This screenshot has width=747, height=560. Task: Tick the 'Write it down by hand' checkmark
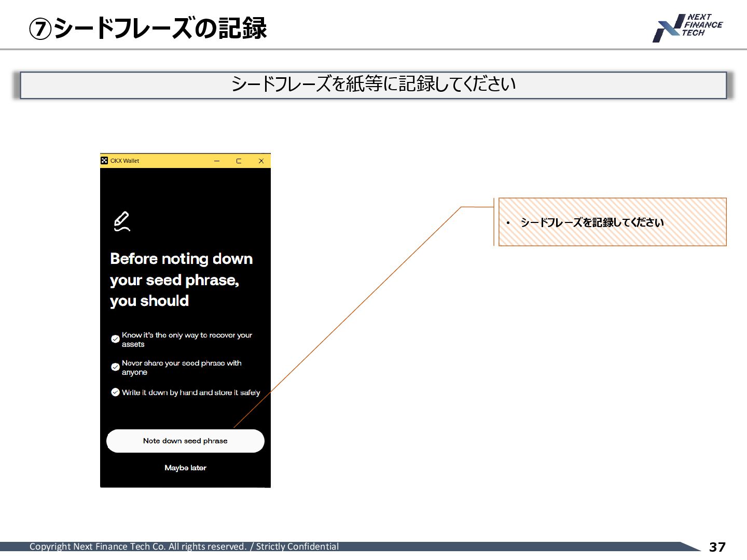tap(115, 392)
